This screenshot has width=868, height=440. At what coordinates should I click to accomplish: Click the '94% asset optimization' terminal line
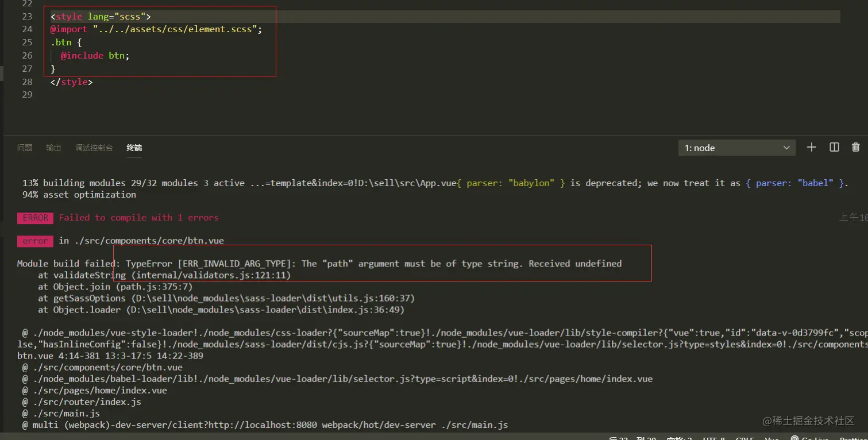coord(79,194)
